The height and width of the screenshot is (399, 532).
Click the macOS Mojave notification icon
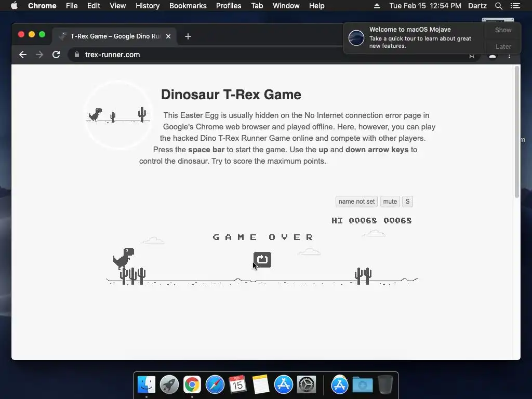(x=356, y=37)
